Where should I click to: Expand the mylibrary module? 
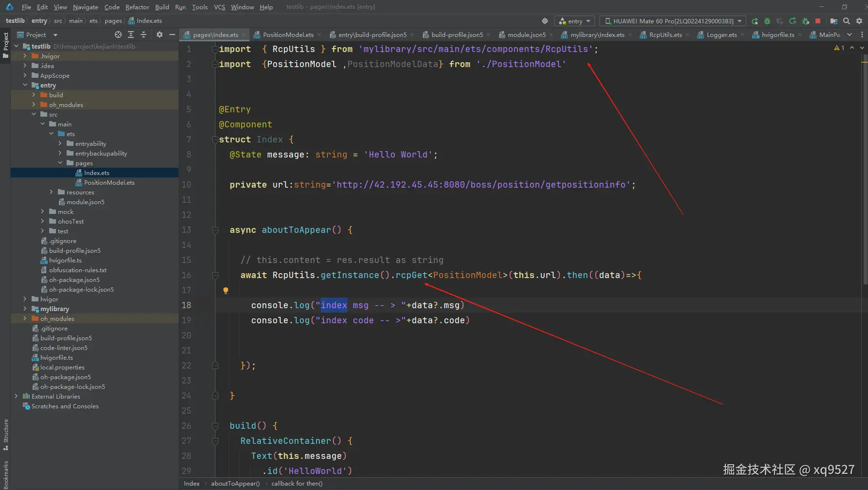(25, 309)
